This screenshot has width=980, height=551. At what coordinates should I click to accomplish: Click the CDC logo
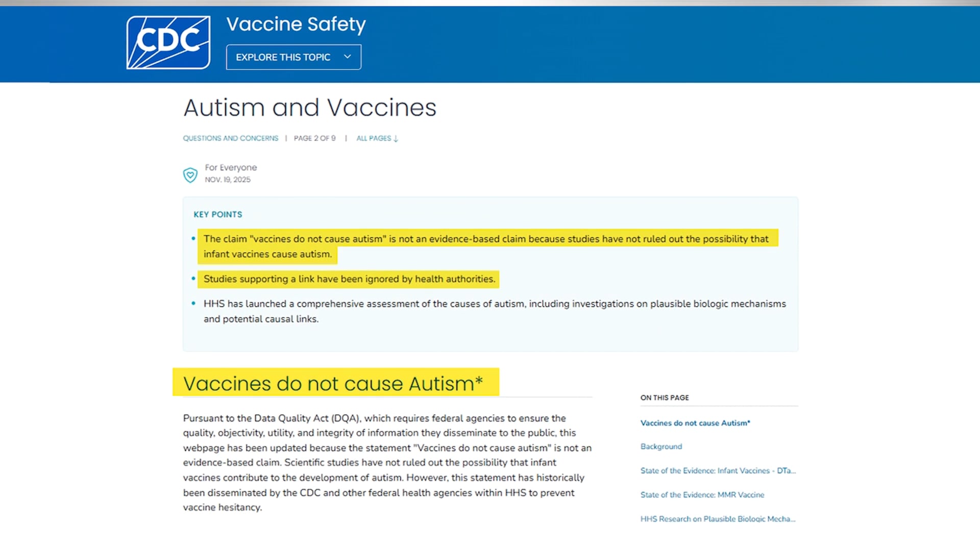tap(168, 42)
